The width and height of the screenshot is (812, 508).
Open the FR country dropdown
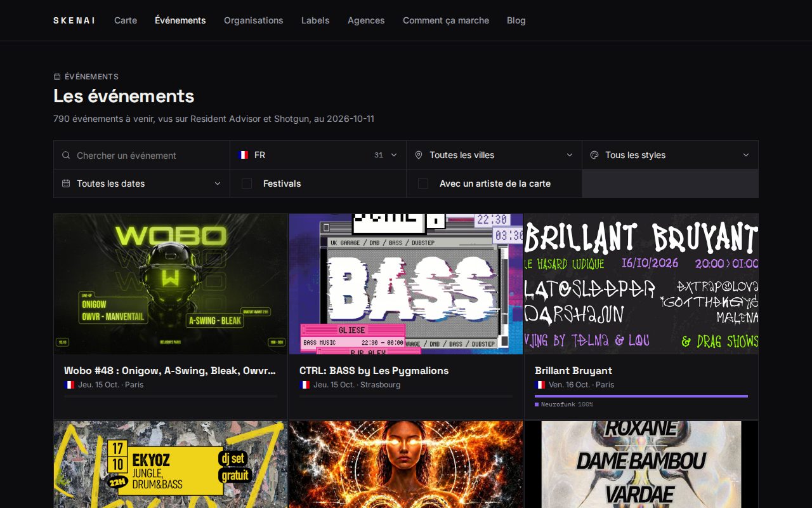(x=318, y=155)
